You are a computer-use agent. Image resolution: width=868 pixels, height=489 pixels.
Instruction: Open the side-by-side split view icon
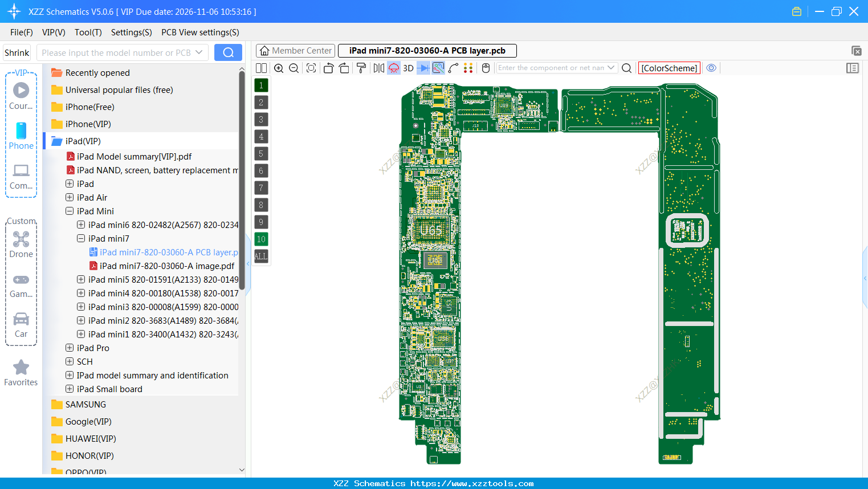tap(261, 68)
